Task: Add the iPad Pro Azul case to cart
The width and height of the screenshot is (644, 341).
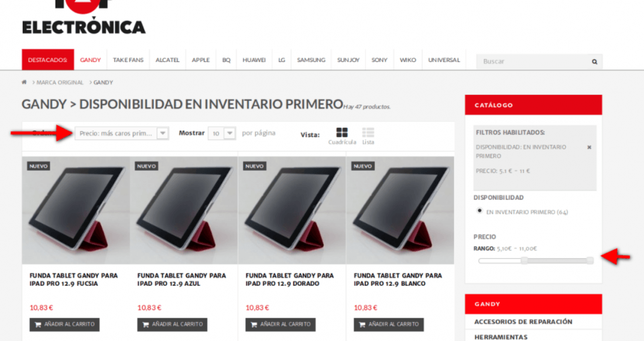Action: (172, 324)
